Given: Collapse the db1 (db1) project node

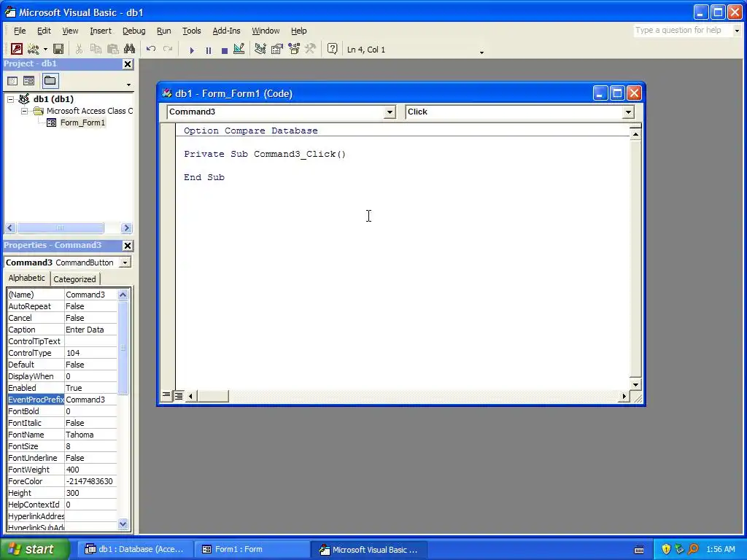Looking at the screenshot, I should point(10,99).
